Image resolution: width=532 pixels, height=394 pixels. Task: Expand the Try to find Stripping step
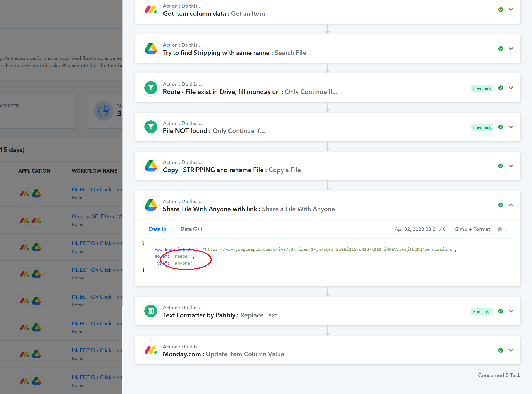[511, 49]
